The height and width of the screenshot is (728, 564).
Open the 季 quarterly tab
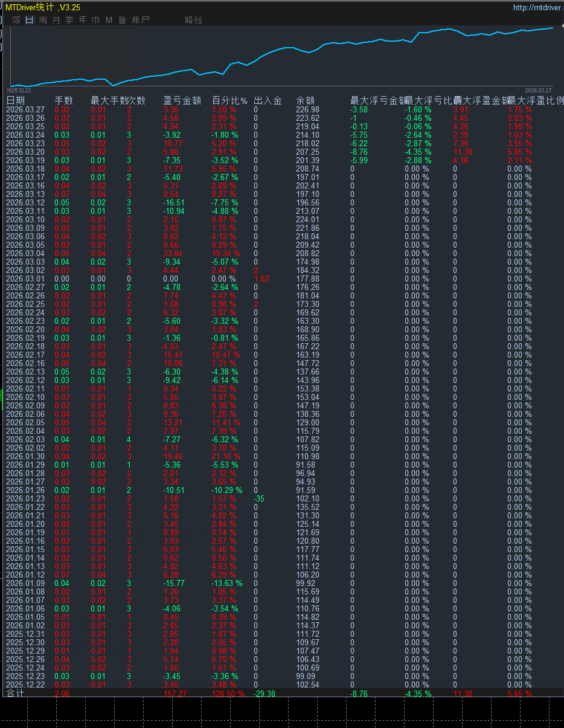click(69, 20)
